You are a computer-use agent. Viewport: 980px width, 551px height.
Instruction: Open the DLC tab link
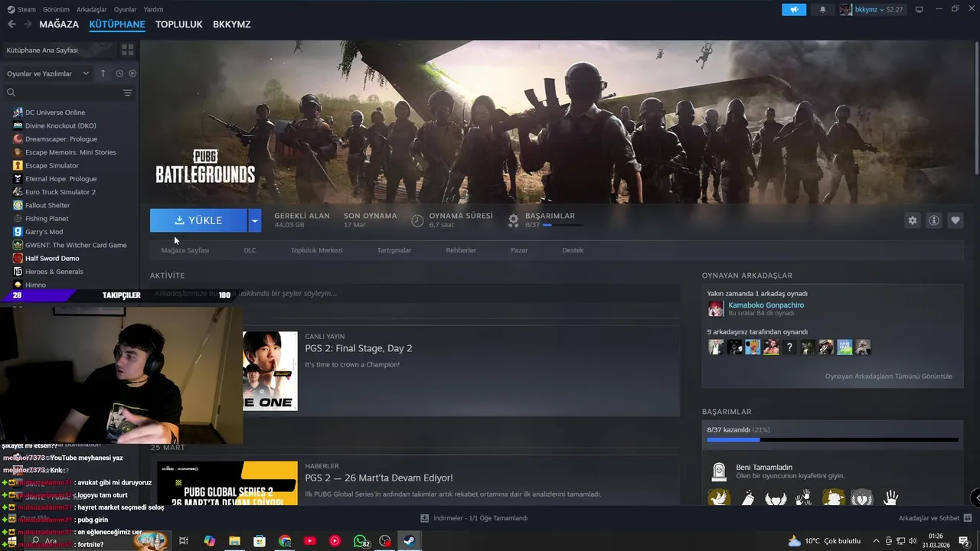[x=250, y=250]
